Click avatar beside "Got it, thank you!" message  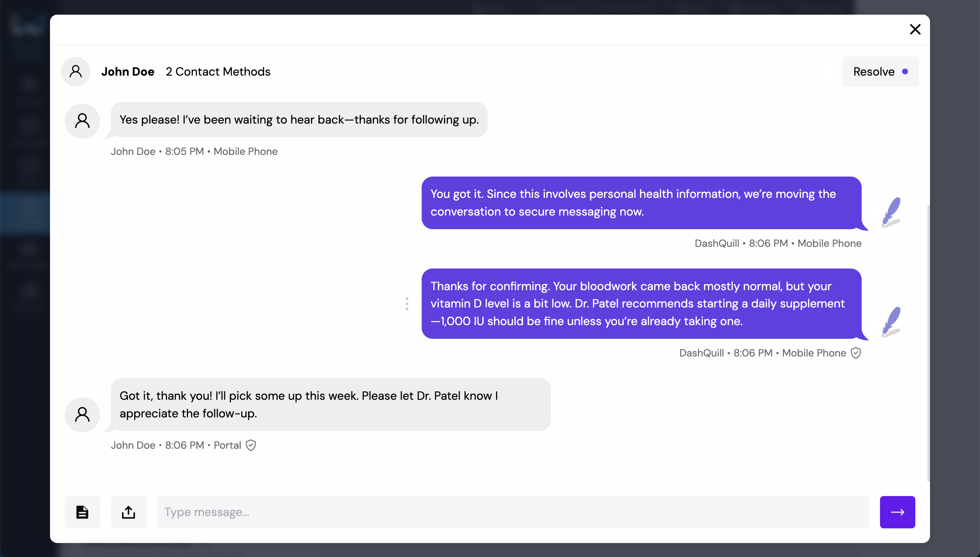(x=82, y=415)
